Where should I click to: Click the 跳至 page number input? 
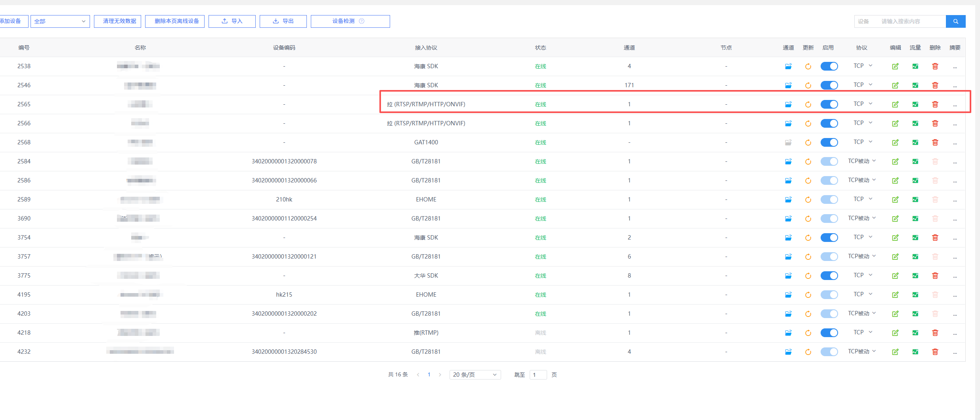point(538,375)
